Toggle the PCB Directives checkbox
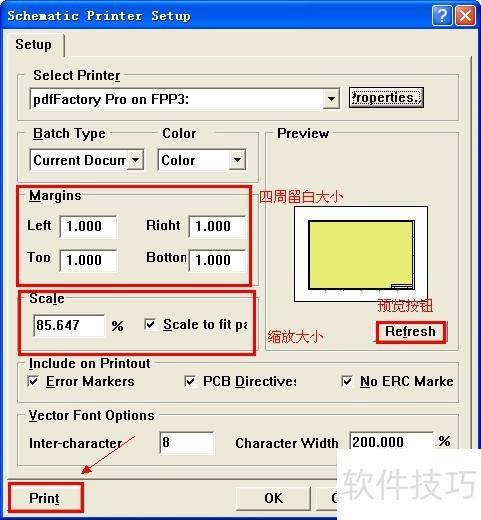Image resolution: width=481 pixels, height=520 pixels. (190, 381)
